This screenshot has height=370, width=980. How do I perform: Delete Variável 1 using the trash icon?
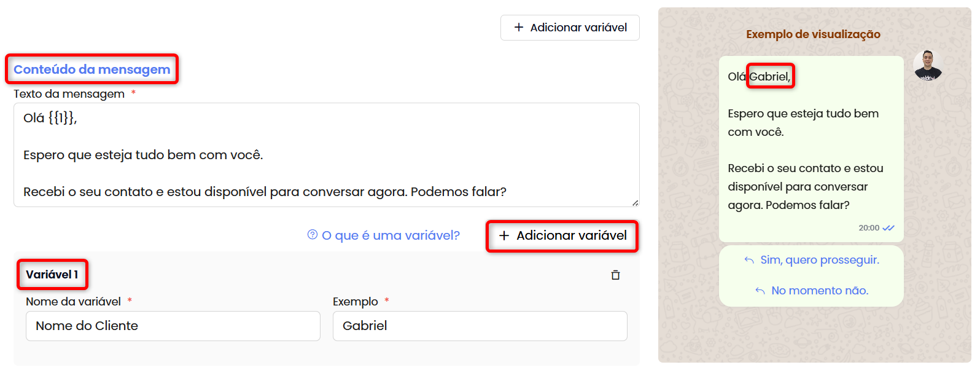point(615,275)
